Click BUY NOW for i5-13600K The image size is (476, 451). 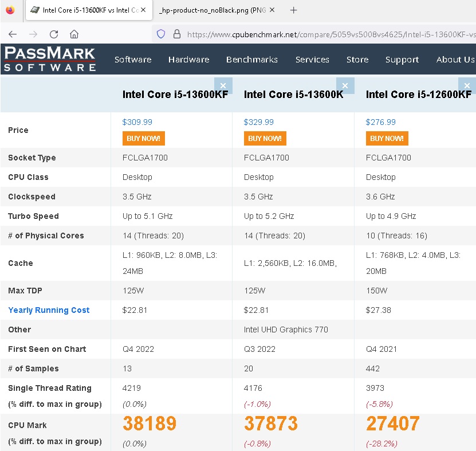[x=265, y=139]
